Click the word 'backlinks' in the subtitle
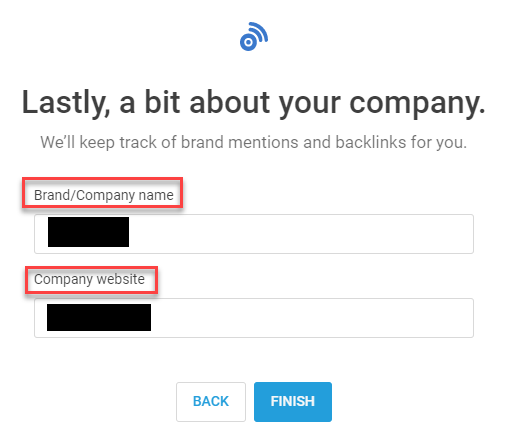The height and width of the screenshot is (439, 508). (x=371, y=142)
